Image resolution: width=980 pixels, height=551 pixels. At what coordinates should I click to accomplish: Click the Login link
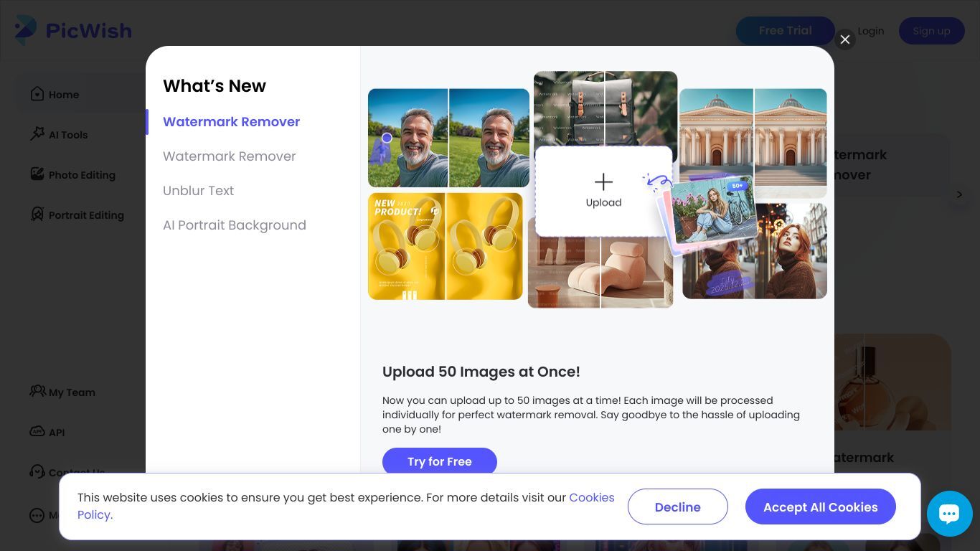[871, 31]
